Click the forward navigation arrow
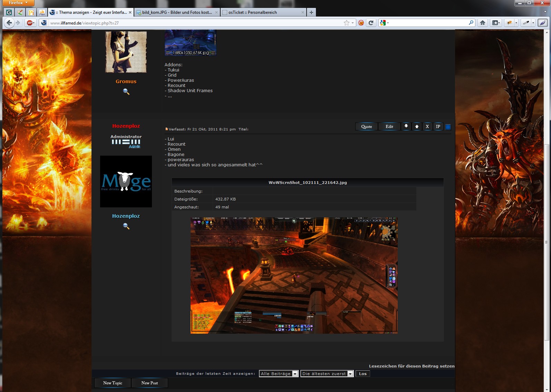This screenshot has height=392, width=551. click(18, 23)
